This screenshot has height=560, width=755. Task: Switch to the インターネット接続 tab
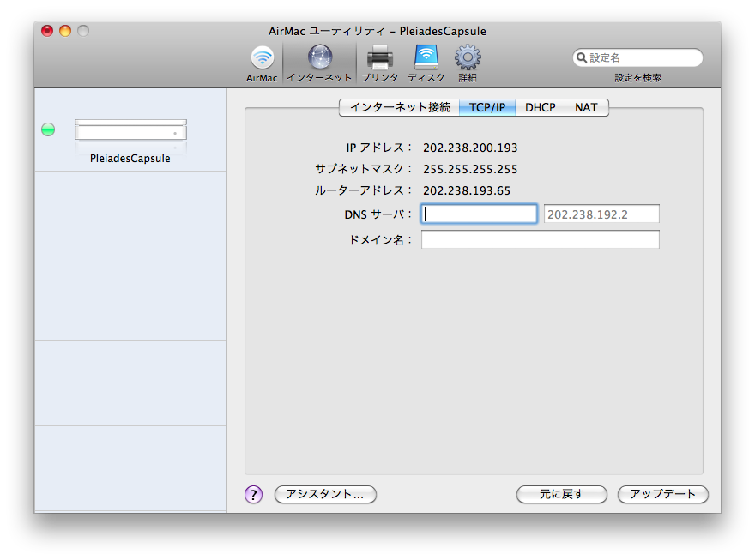tap(399, 107)
